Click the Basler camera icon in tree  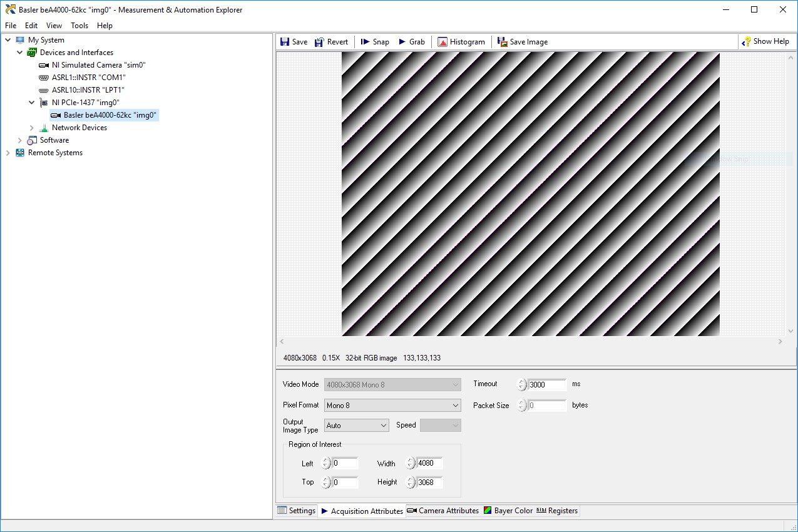[x=56, y=115]
